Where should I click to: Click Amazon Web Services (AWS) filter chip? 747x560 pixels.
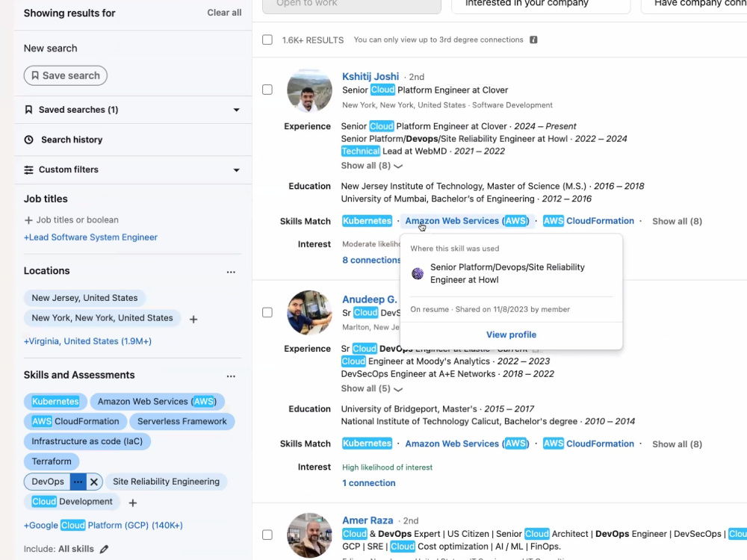(x=157, y=402)
